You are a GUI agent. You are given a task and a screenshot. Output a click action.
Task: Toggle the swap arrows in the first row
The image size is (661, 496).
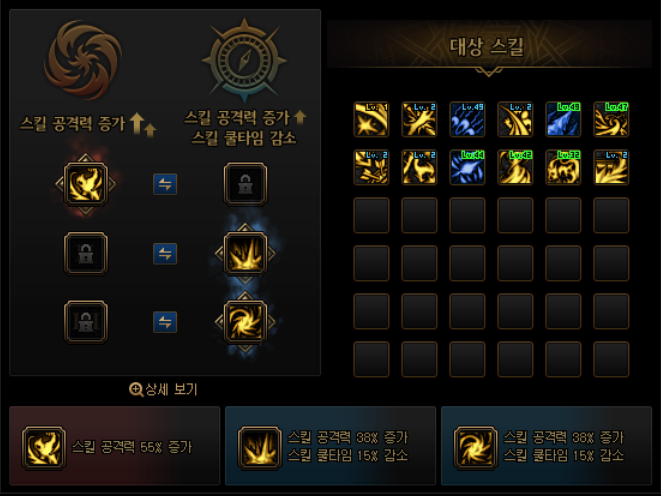pos(165,184)
